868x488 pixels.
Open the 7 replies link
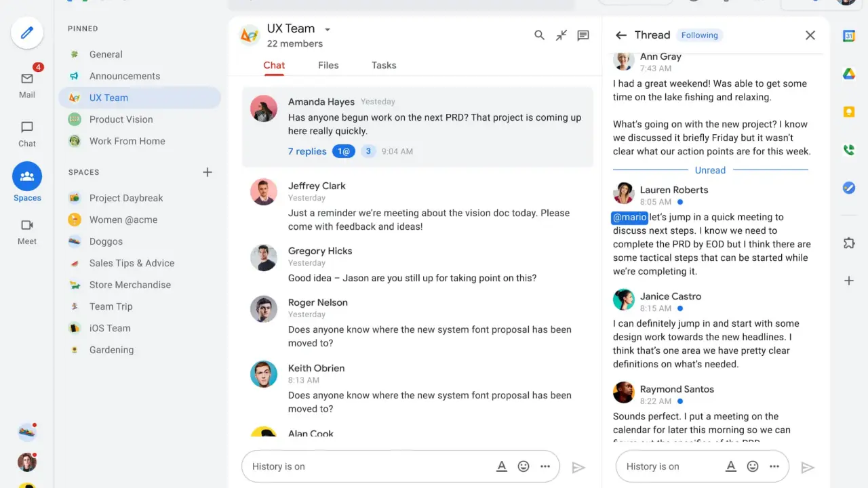pos(307,151)
